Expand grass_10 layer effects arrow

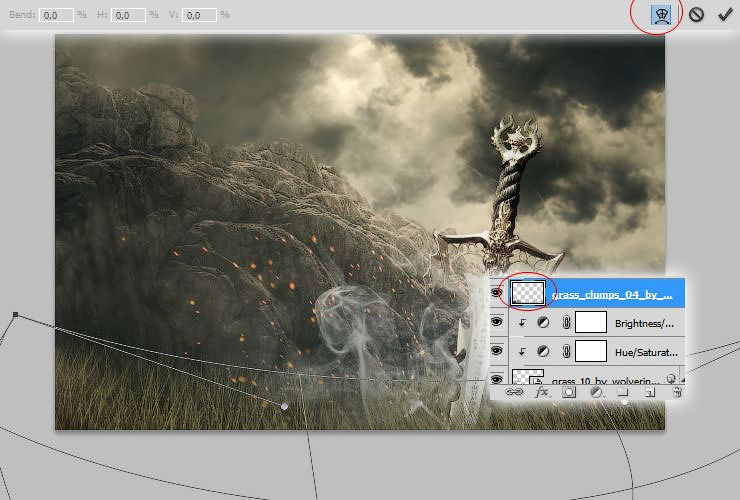(x=682, y=380)
